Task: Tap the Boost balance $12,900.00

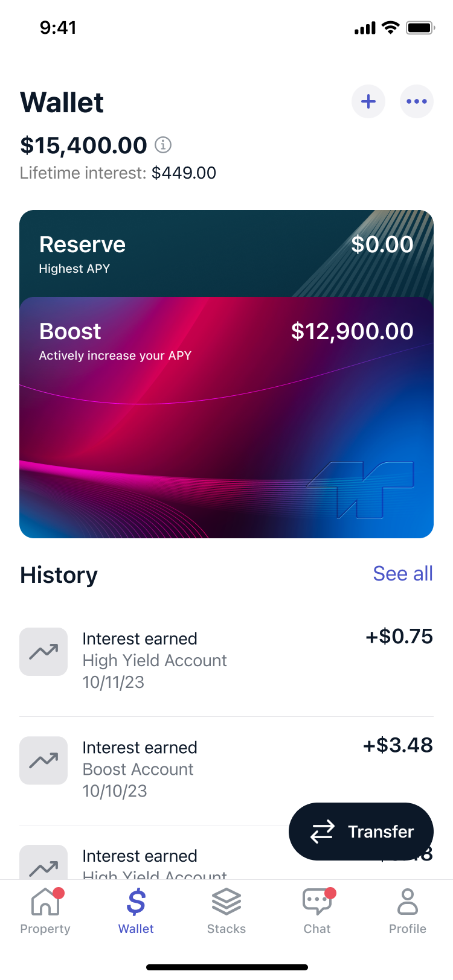Action: (352, 331)
